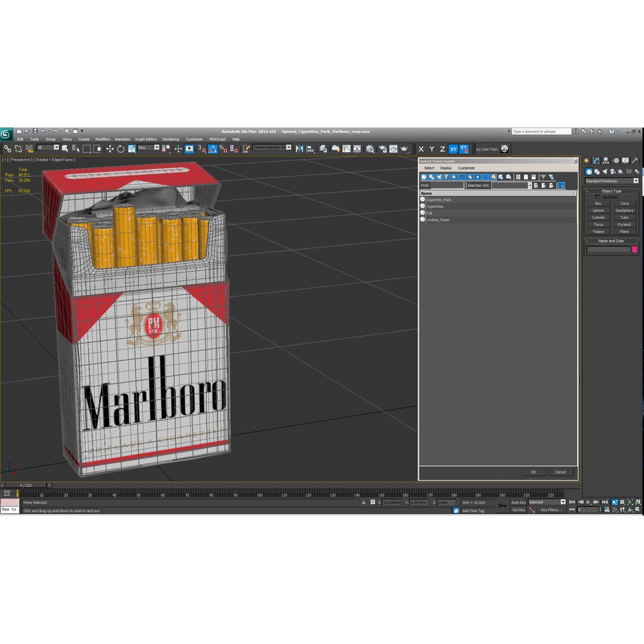Click OK in Select From Scene dialog

(533, 472)
